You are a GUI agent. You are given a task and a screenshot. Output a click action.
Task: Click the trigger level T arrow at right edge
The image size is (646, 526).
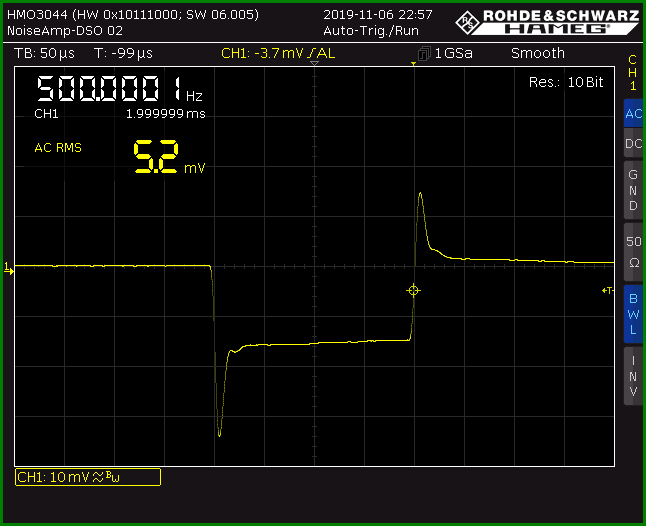(x=608, y=290)
